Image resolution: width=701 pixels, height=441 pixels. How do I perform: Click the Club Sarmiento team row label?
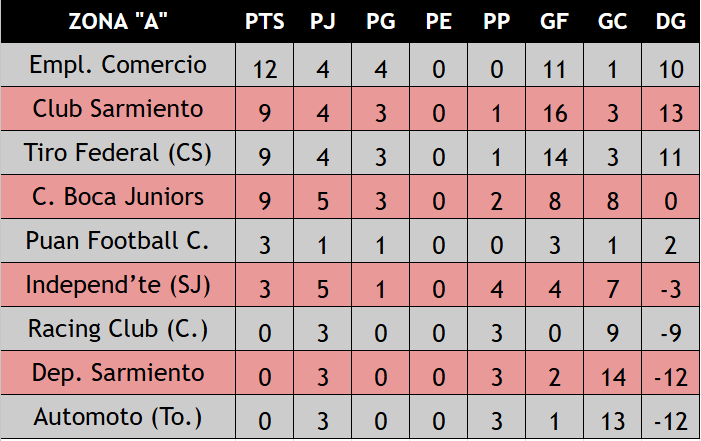118,109
